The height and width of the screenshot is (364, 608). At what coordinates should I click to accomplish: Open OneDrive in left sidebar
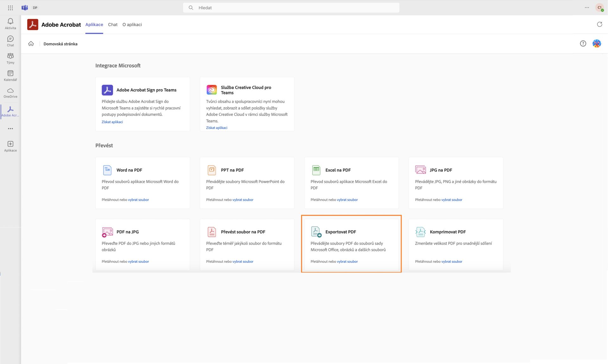(10, 93)
